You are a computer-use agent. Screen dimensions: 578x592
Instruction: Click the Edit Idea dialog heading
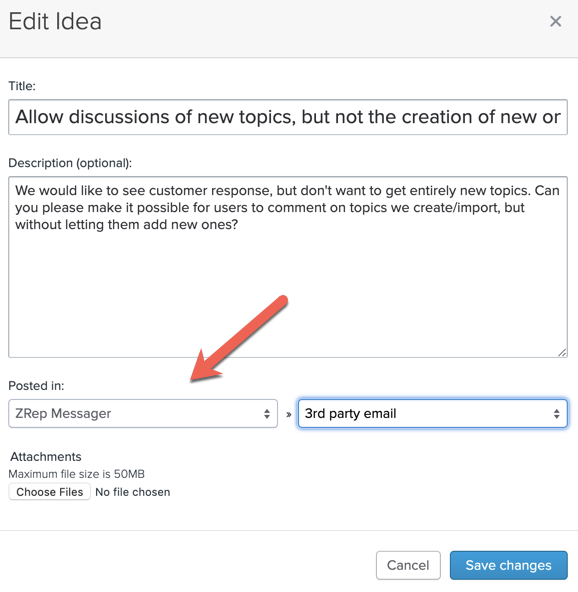[x=55, y=21]
